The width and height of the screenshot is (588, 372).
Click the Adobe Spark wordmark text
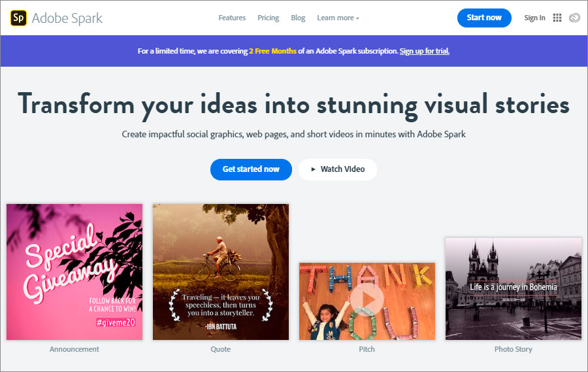click(67, 18)
